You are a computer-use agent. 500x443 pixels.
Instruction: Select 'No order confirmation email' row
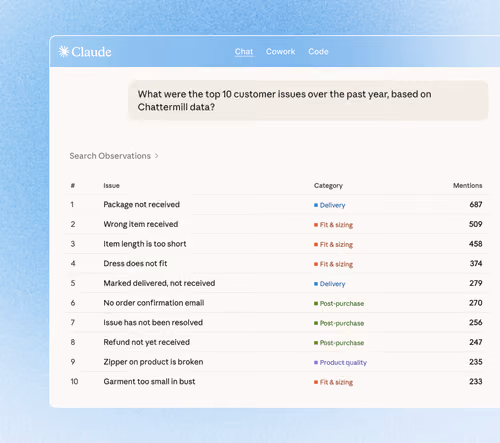pyautogui.click(x=154, y=303)
